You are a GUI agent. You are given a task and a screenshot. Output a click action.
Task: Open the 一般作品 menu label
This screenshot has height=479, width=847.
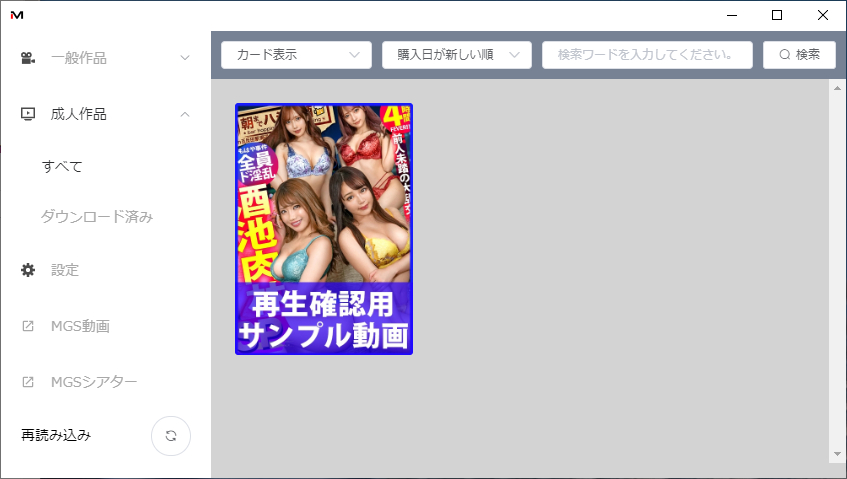[79, 58]
